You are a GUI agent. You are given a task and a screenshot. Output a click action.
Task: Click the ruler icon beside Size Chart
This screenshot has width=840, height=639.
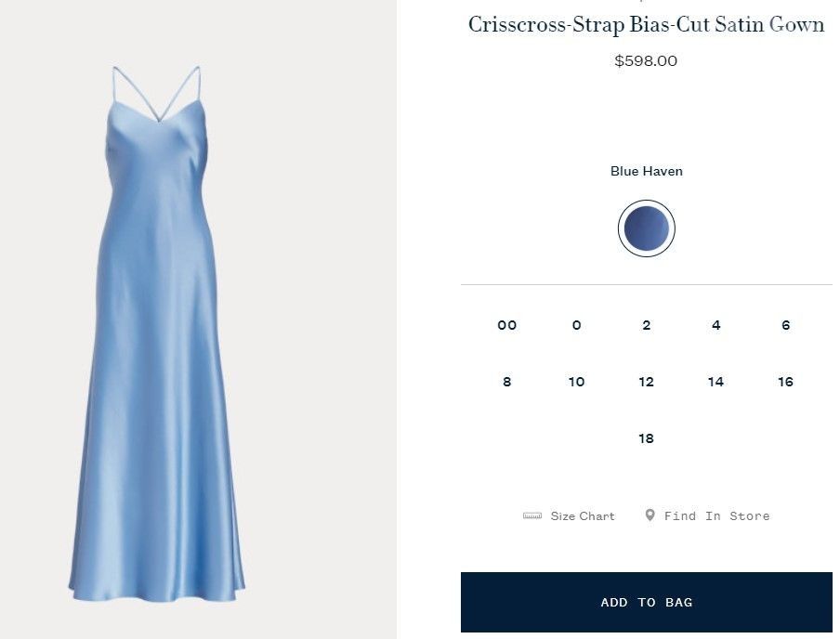tap(532, 515)
